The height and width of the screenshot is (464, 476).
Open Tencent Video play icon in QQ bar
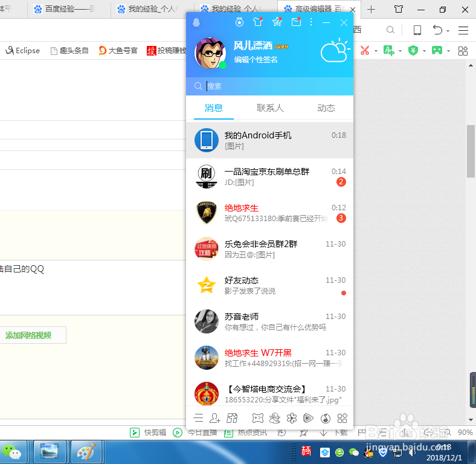[x=308, y=418]
